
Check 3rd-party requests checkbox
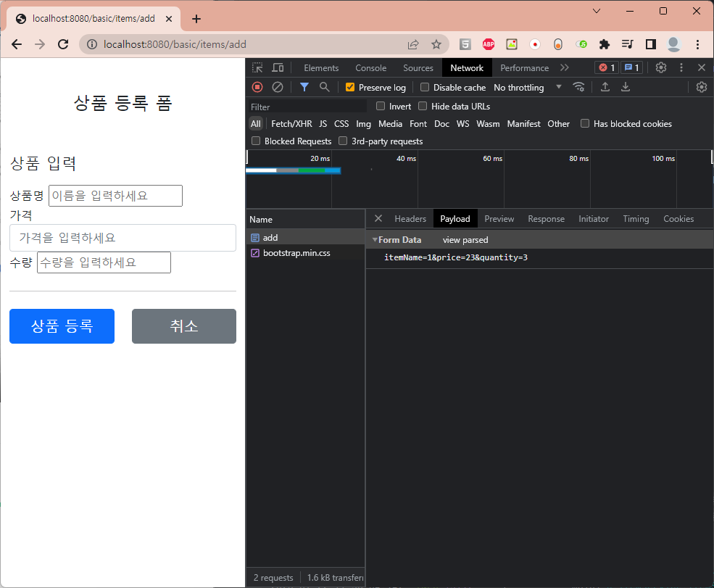pos(343,141)
